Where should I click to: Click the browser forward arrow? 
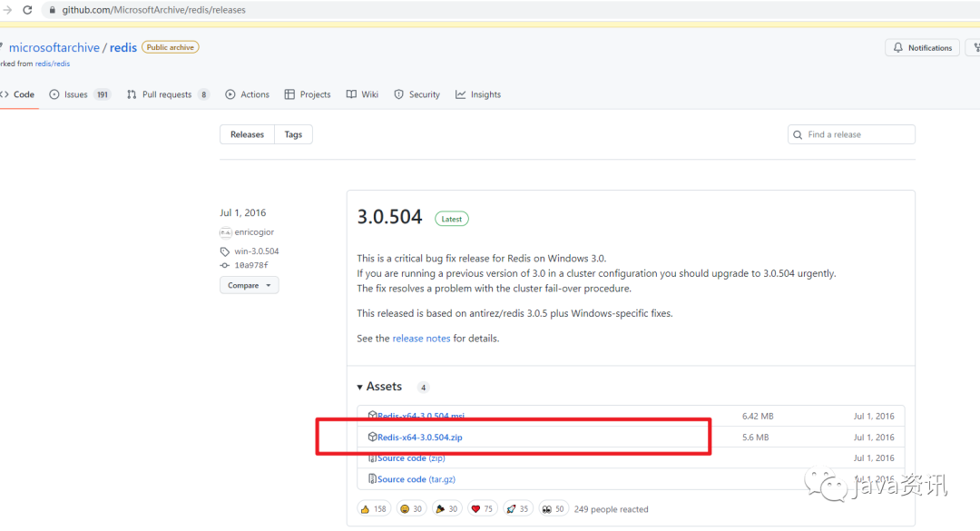[7, 10]
